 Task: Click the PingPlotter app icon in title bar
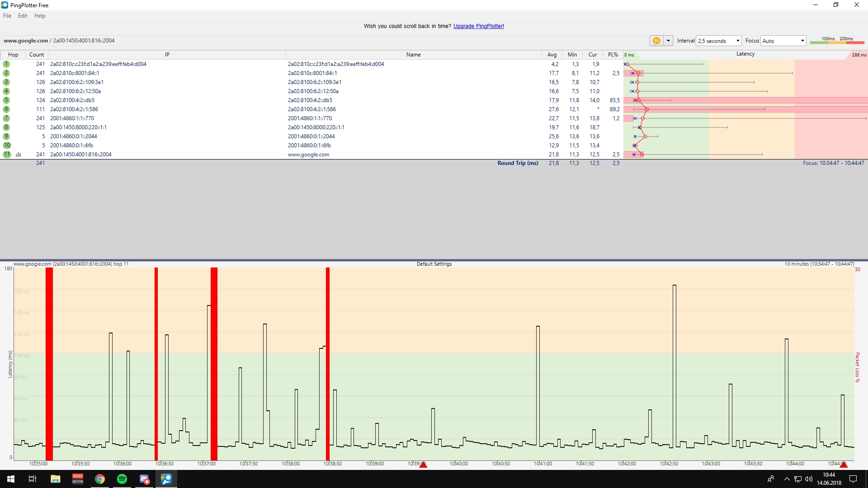coord(5,5)
